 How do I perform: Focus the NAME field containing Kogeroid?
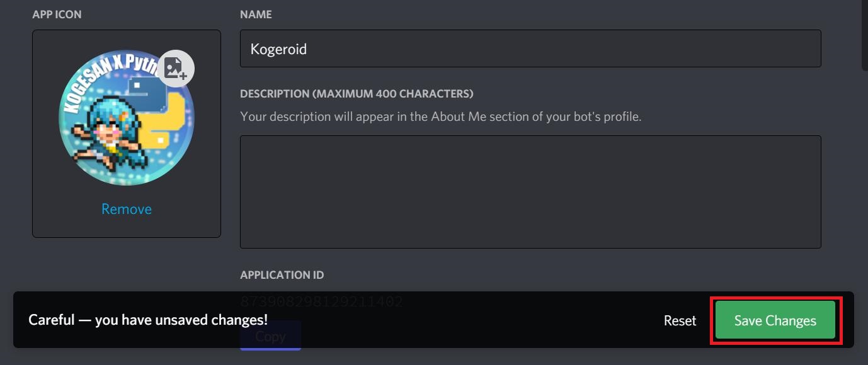530,48
